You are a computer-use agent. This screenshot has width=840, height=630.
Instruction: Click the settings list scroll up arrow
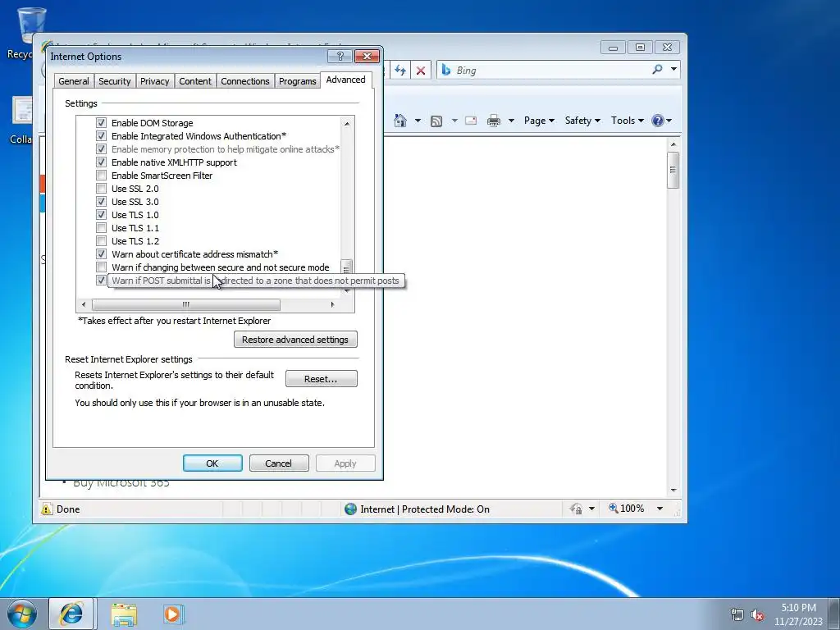coord(347,124)
